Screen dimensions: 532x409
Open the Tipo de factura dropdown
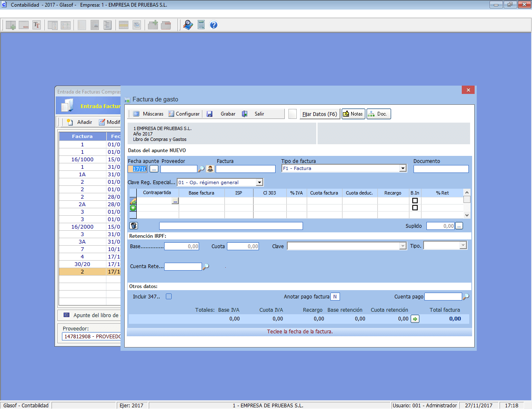(x=402, y=168)
